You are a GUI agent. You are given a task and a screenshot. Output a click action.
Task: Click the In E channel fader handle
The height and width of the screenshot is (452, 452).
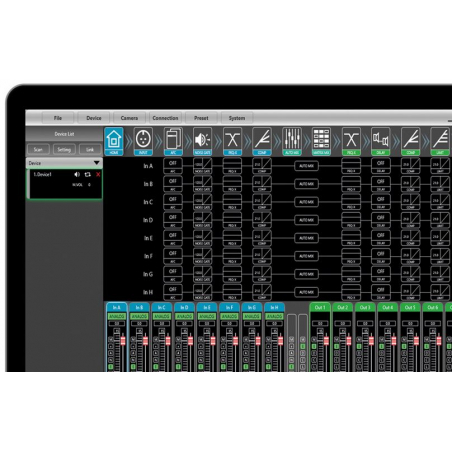coord(213,340)
